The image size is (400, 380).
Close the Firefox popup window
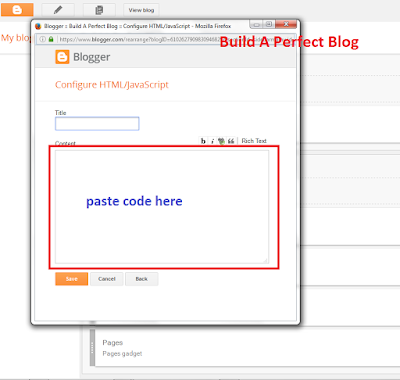coord(286,24)
